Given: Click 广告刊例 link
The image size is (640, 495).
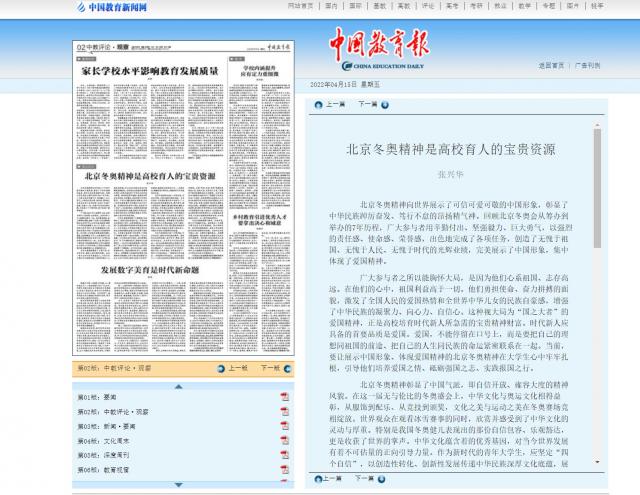Looking at the screenshot, I should [x=587, y=65].
